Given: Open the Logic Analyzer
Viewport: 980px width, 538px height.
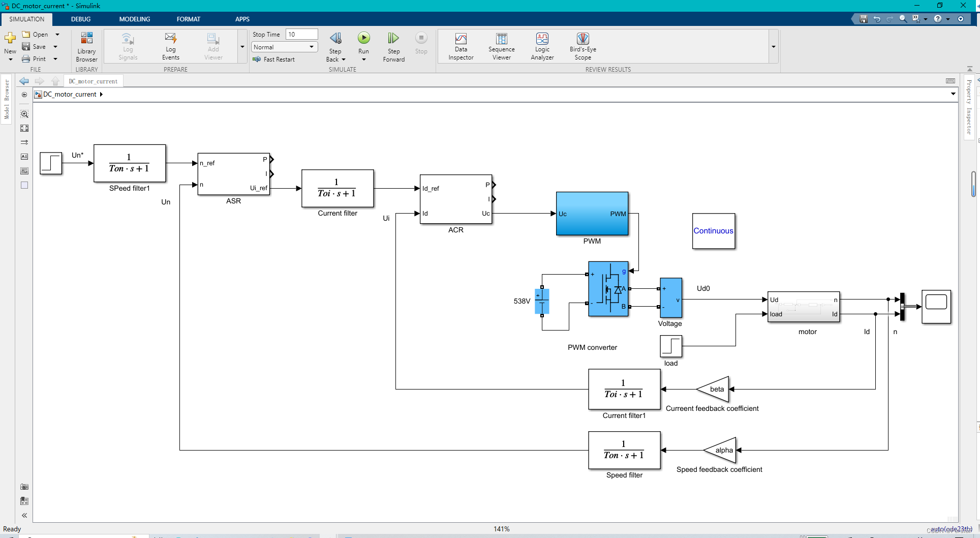Looking at the screenshot, I should coord(542,46).
